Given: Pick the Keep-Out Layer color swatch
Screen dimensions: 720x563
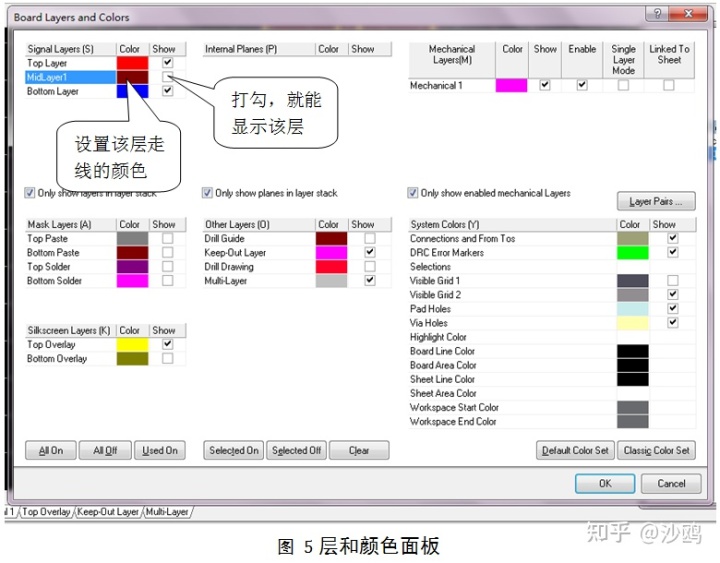Looking at the screenshot, I should click(331, 253).
